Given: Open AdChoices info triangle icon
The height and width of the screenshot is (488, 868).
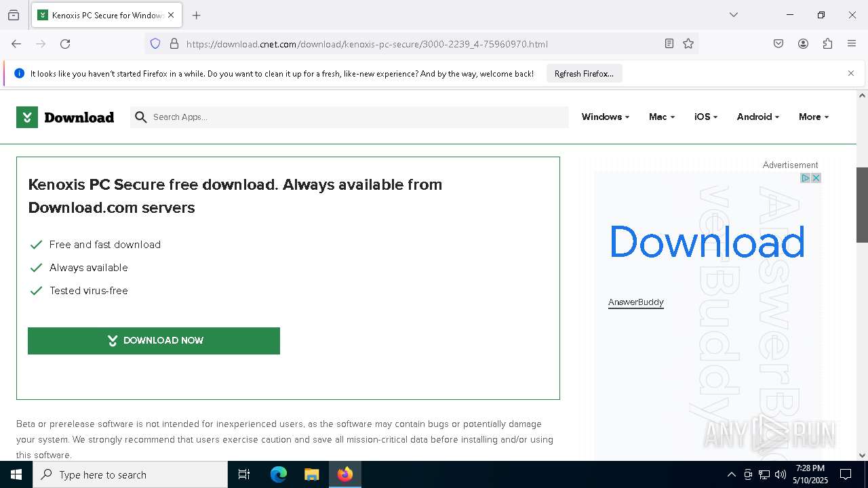Looking at the screenshot, I should click(806, 178).
